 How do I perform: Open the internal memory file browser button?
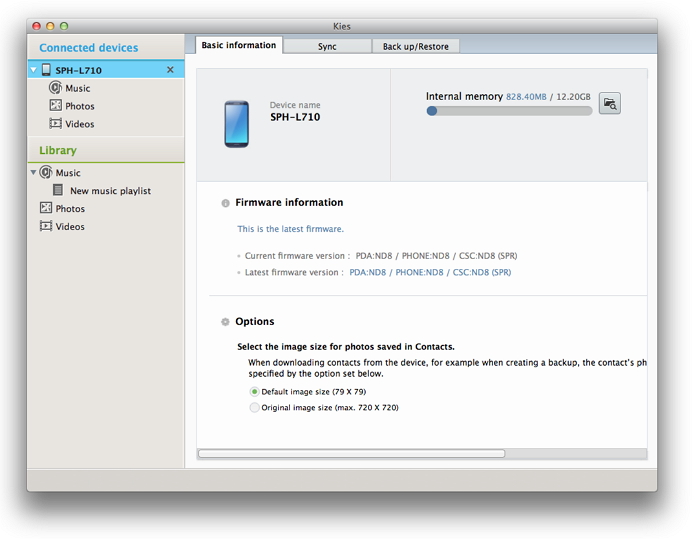point(610,104)
